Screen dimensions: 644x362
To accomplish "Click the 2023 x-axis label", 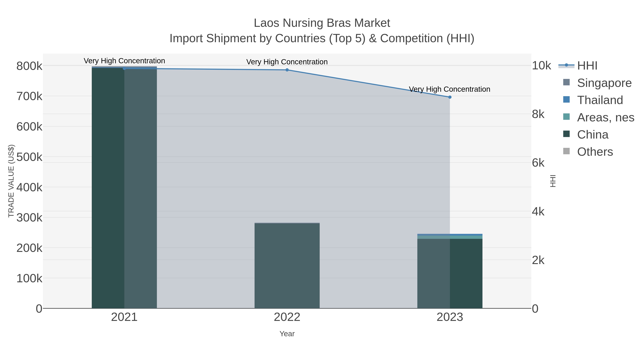I will point(450,317).
